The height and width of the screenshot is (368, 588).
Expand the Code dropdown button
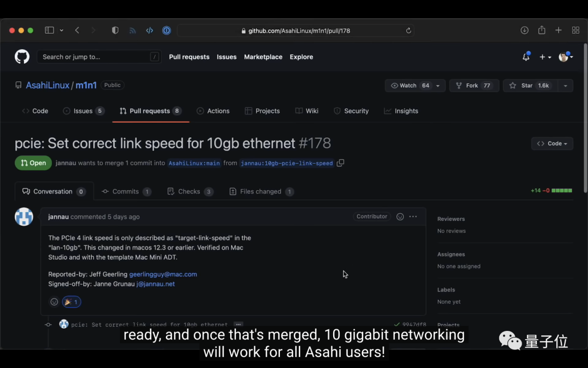tap(552, 143)
